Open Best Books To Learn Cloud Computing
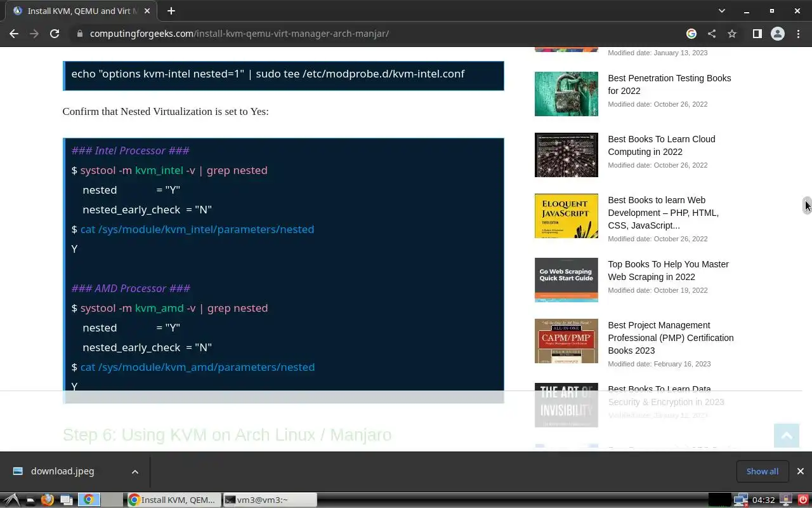812x508 pixels. pos(662,145)
